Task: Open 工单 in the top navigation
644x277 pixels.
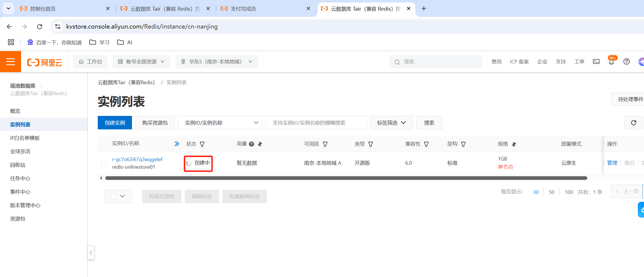Action: [x=579, y=62]
